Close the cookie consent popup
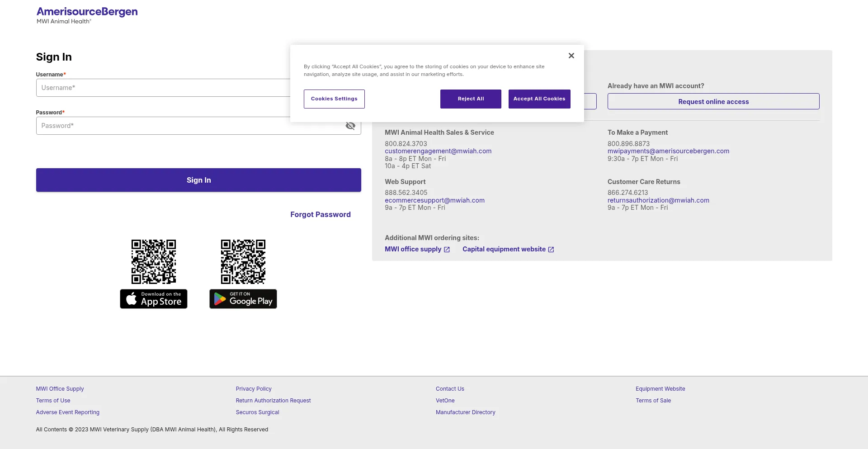 pyautogui.click(x=571, y=56)
